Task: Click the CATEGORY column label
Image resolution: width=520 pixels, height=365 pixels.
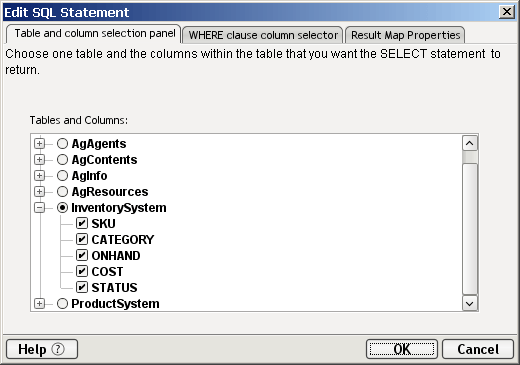Action: pyautogui.click(x=123, y=240)
